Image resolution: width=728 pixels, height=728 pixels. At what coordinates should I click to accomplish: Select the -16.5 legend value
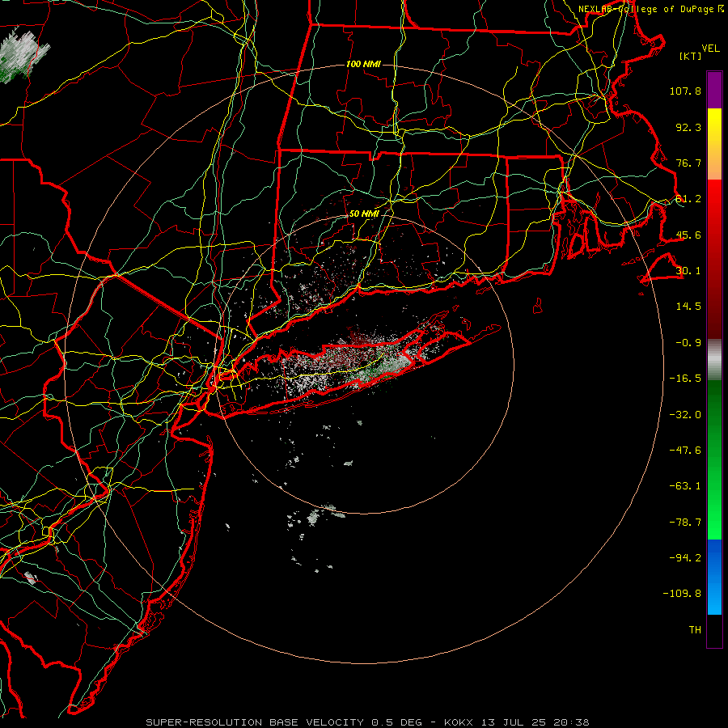click(x=685, y=379)
